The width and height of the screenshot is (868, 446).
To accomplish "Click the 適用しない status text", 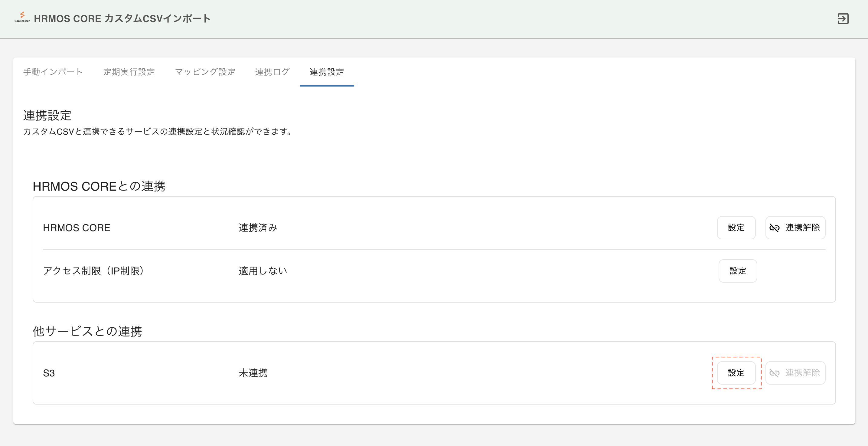I will tap(263, 271).
